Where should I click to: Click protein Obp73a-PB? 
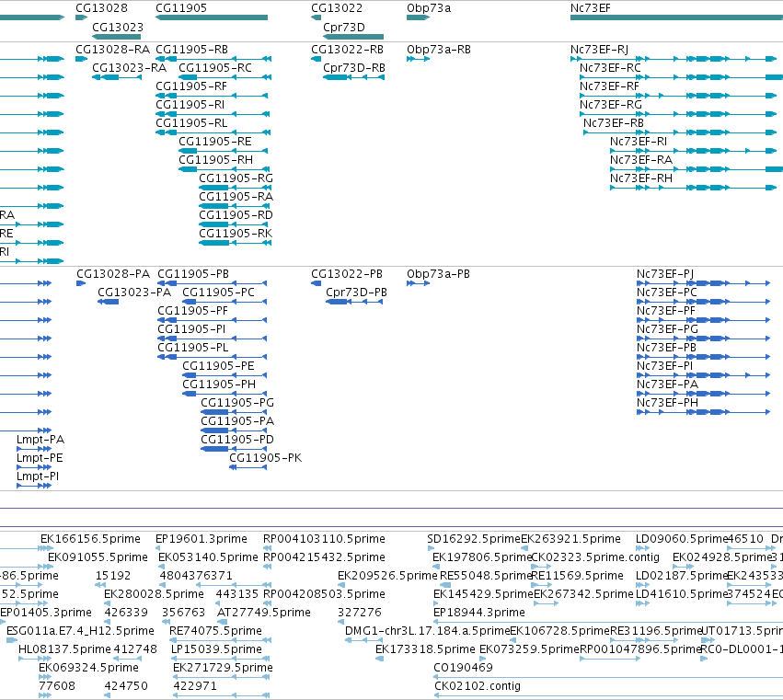pos(438,274)
